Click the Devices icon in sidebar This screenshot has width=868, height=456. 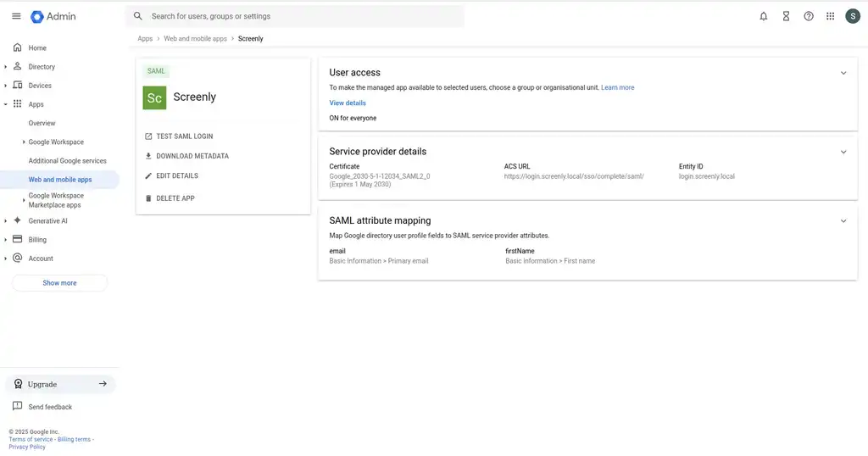tap(17, 86)
